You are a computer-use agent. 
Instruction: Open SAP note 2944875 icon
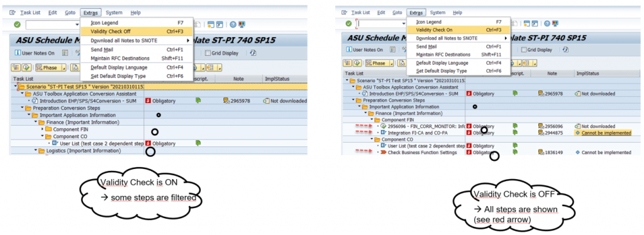(541, 133)
